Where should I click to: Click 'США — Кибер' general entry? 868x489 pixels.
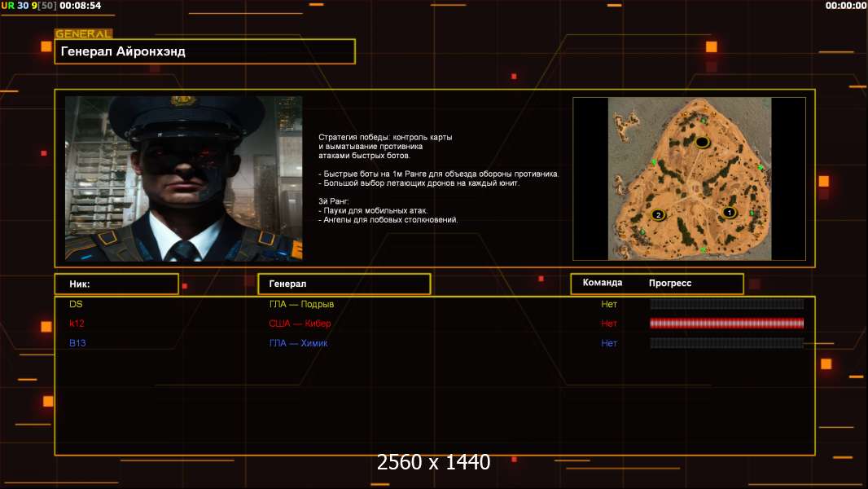coord(300,324)
